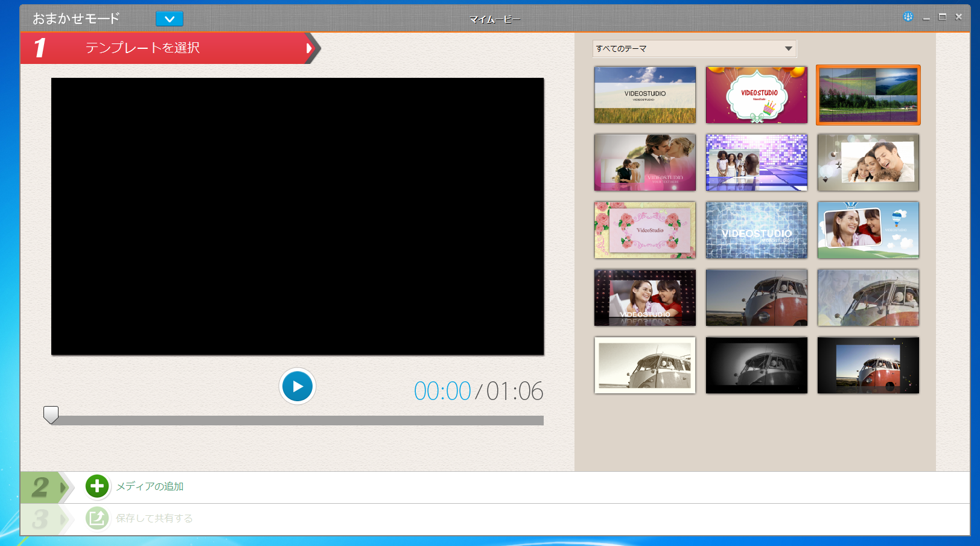Choose the rose floral frame template
The image size is (980, 546).
tap(645, 230)
